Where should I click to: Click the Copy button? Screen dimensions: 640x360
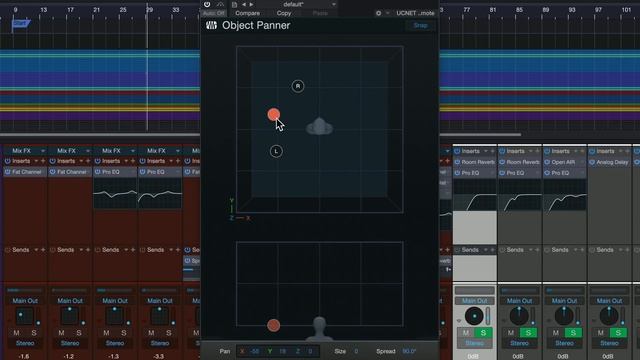[x=284, y=13]
